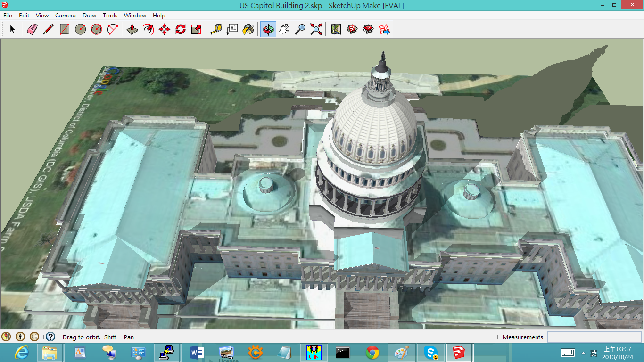Open the Add Location map tool
The width and height of the screenshot is (644, 362).
tap(336, 29)
